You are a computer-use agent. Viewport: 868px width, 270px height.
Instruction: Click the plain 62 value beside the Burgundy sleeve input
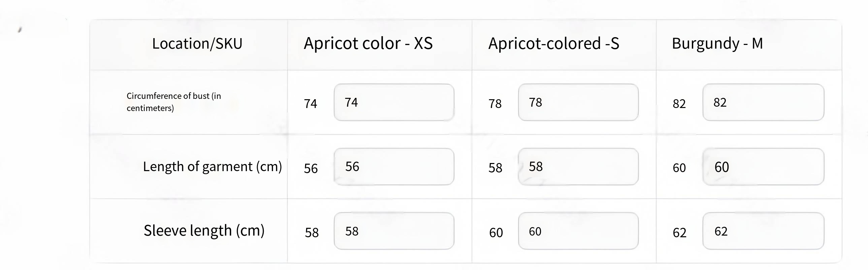[x=679, y=233]
